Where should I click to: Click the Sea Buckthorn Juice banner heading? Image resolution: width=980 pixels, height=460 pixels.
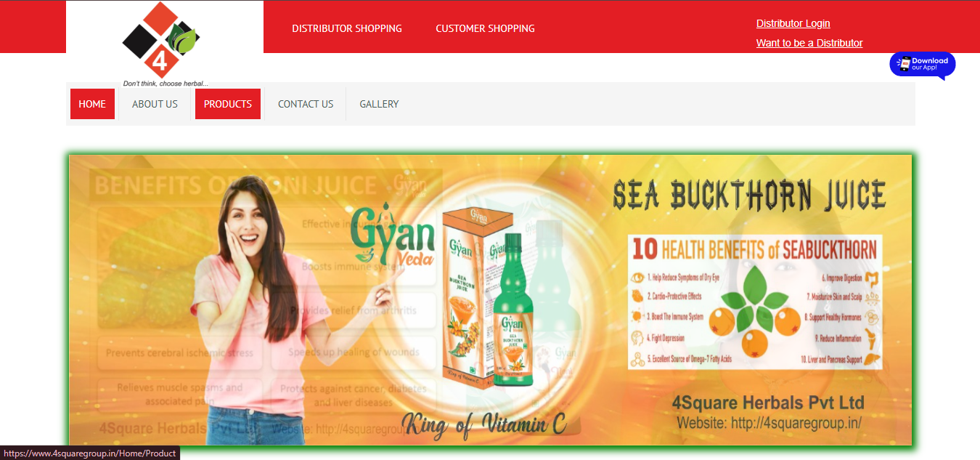(749, 195)
